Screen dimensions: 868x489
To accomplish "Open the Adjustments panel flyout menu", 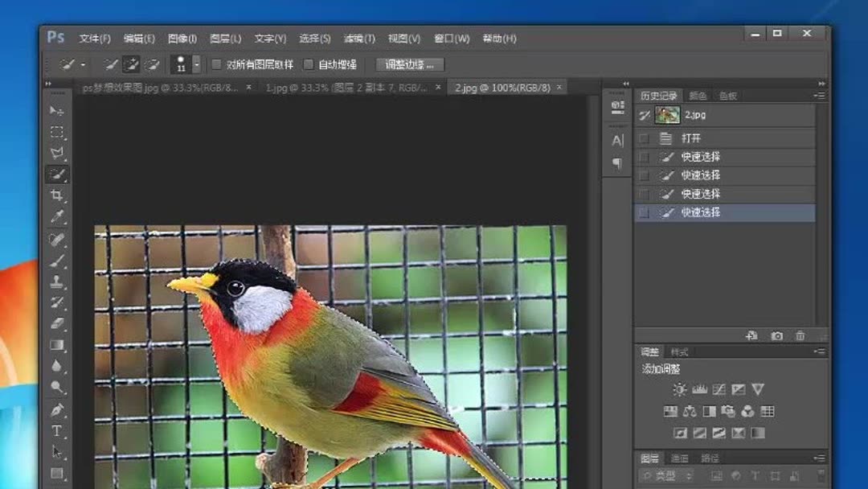I will tap(821, 351).
